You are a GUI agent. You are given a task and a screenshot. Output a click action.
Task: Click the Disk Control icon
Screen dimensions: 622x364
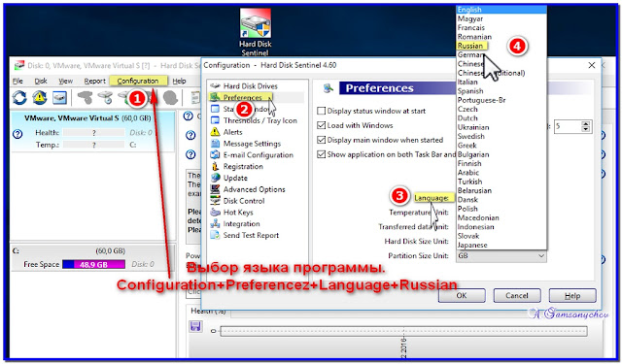[215, 201]
